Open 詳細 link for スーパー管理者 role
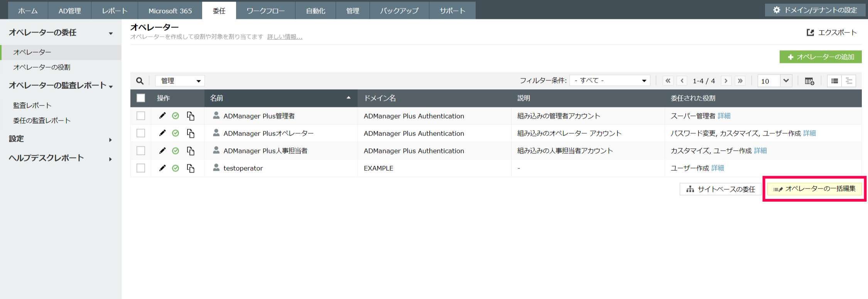The height and width of the screenshot is (299, 868). (x=724, y=116)
